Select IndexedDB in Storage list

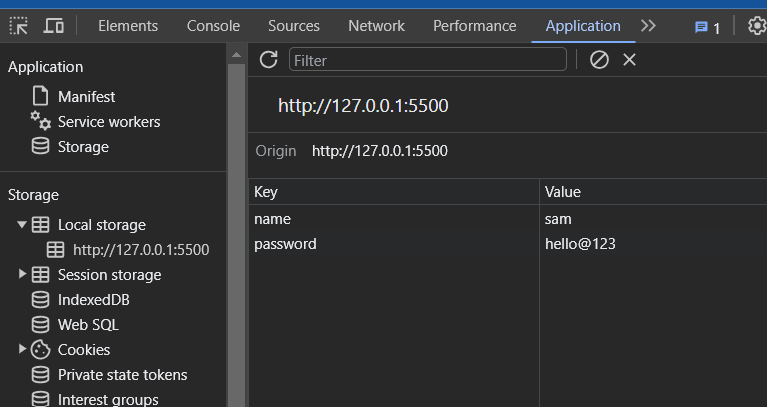[93, 299]
